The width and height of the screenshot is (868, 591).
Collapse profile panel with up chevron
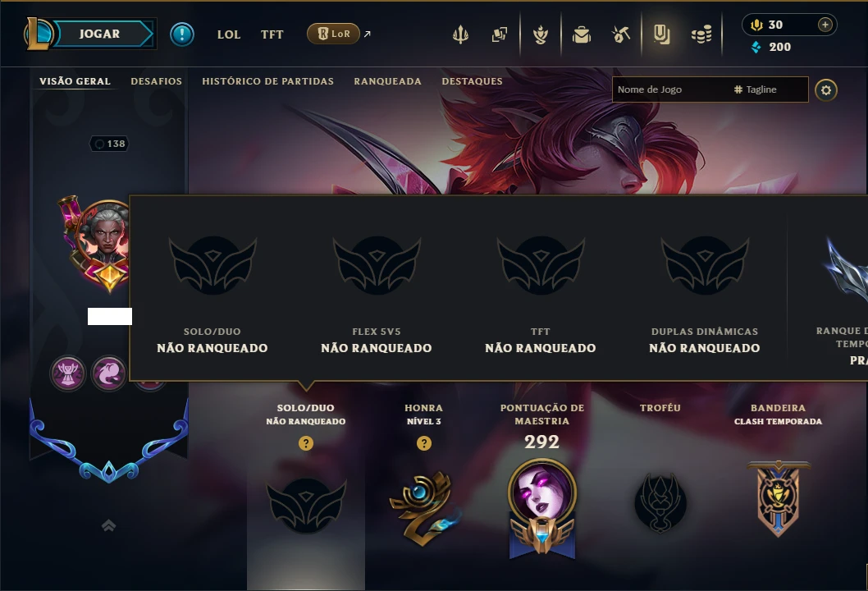tap(108, 525)
